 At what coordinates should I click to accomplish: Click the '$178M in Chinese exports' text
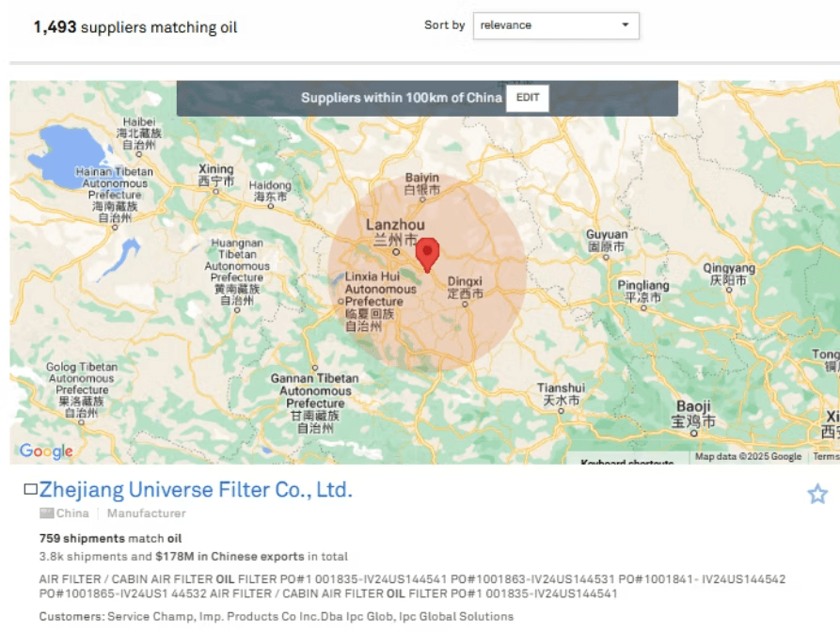230,557
